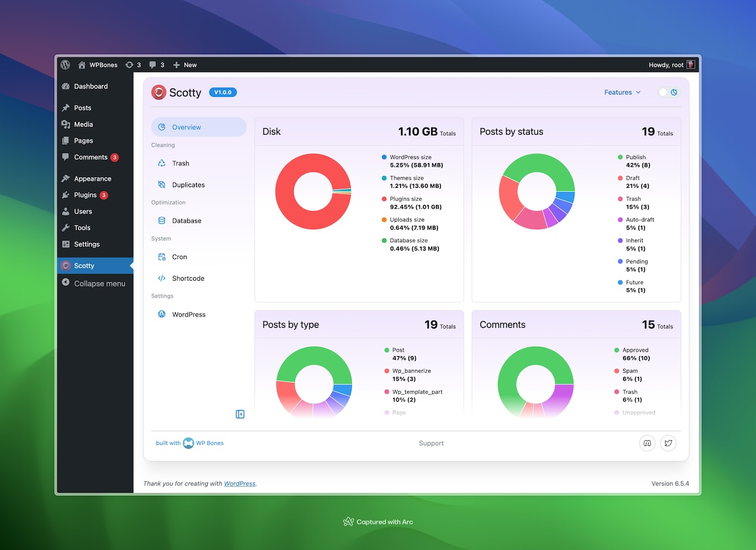The image size is (756, 550).
Task: Toggle the dark mode switch
Action: [669, 92]
